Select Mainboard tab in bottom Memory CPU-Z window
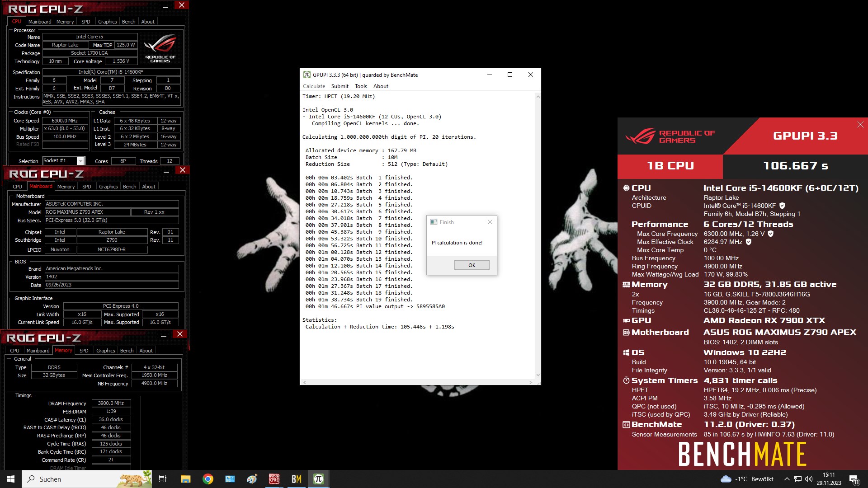The width and height of the screenshot is (868, 488). click(38, 351)
